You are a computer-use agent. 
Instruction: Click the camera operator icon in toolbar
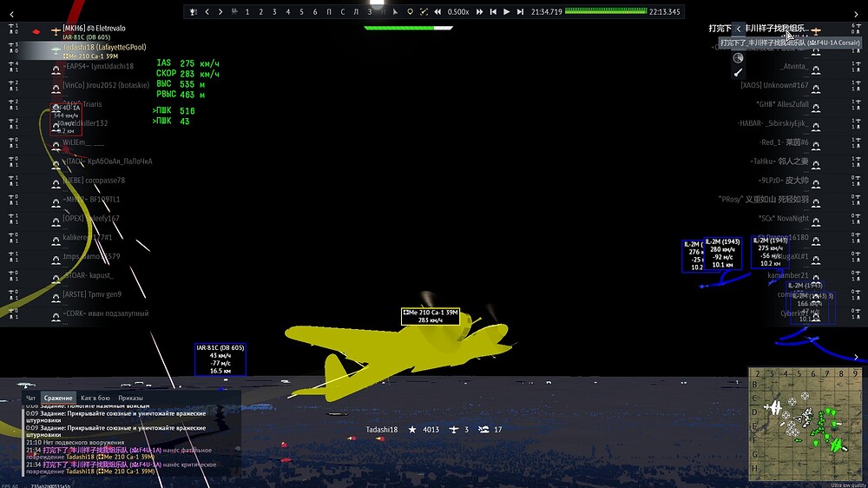click(234, 11)
